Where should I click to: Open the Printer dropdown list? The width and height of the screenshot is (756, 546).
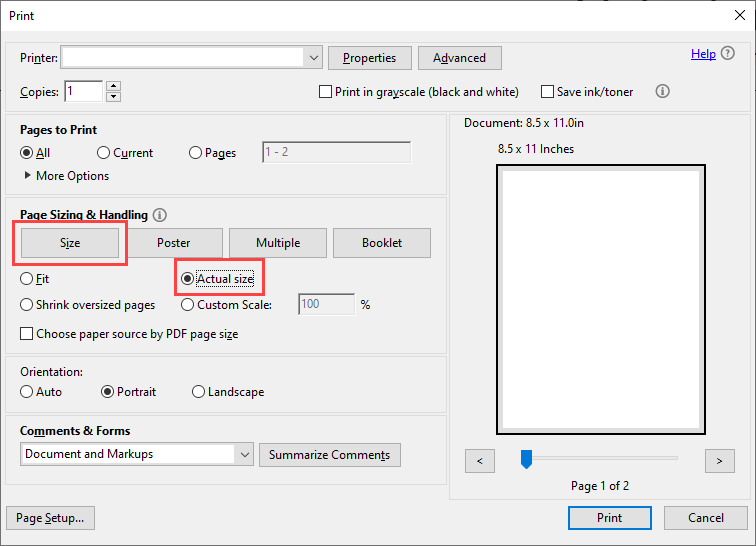(x=192, y=58)
